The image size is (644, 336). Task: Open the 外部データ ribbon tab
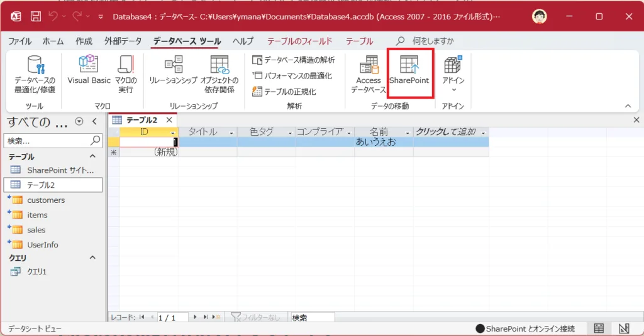(x=123, y=41)
